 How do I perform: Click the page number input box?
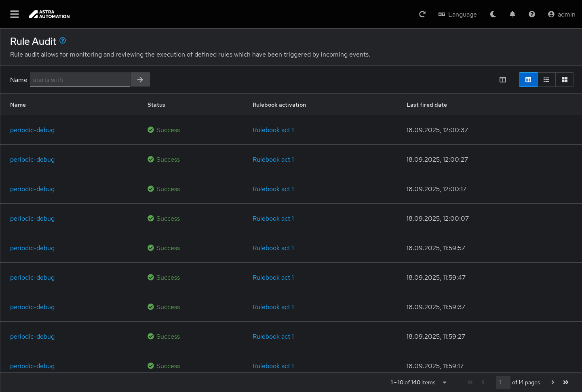(503, 382)
